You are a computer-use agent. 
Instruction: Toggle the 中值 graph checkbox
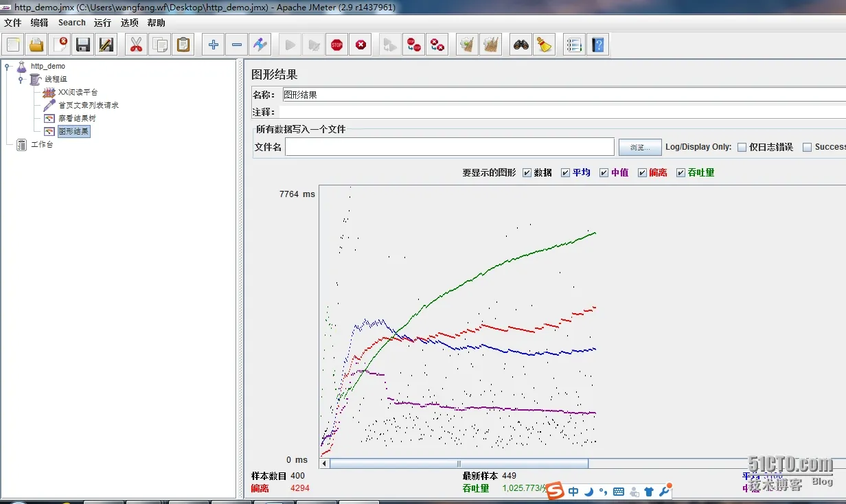[604, 172]
